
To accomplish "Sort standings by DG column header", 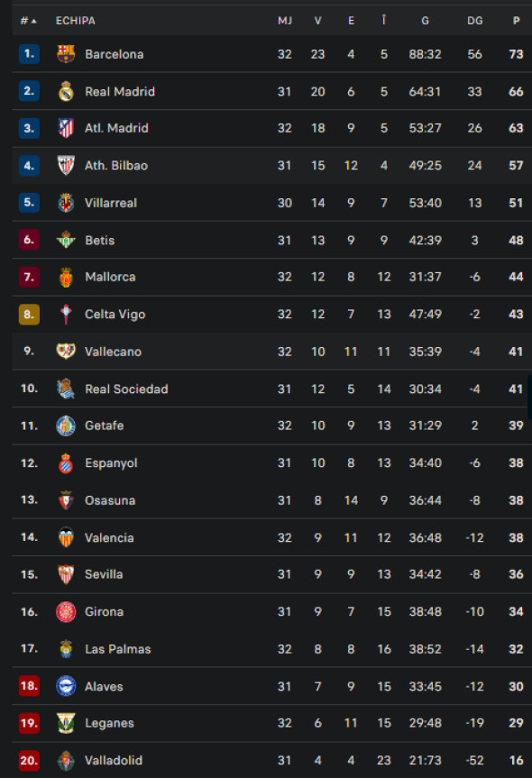I will (474, 21).
